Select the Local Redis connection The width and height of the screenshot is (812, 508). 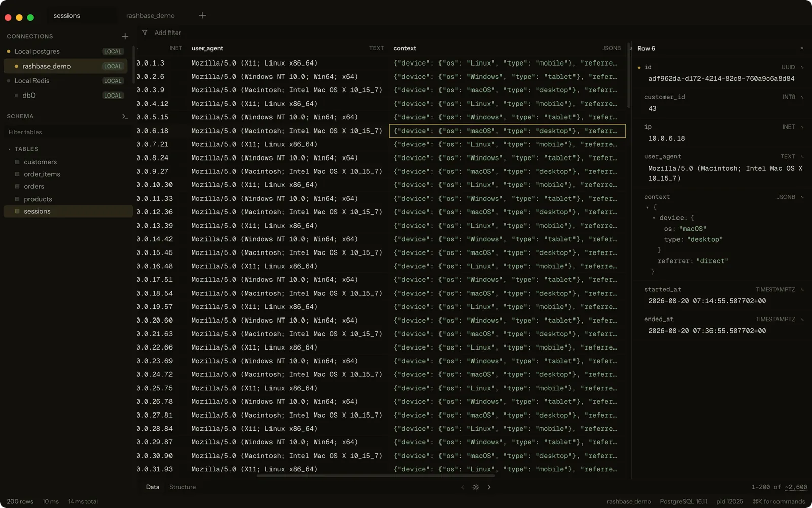pyautogui.click(x=66, y=81)
